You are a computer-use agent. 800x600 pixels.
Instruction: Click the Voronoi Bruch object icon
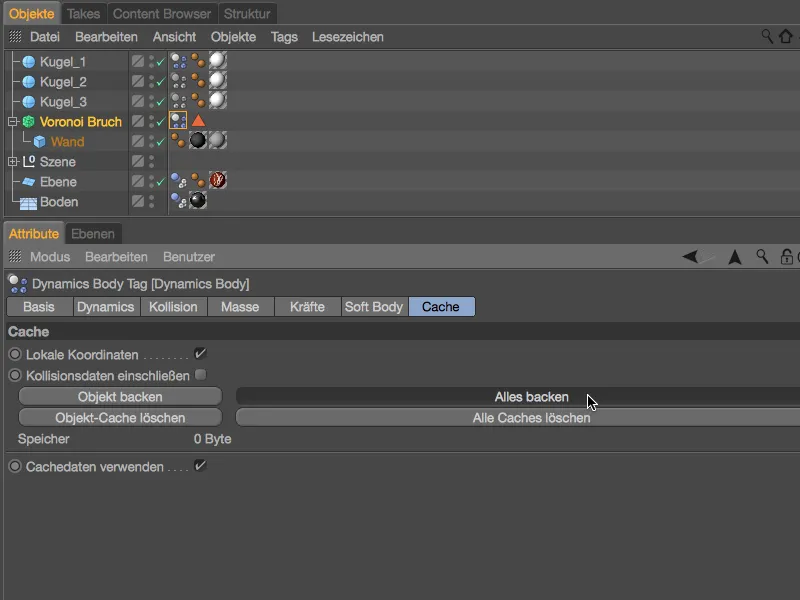click(x=29, y=121)
